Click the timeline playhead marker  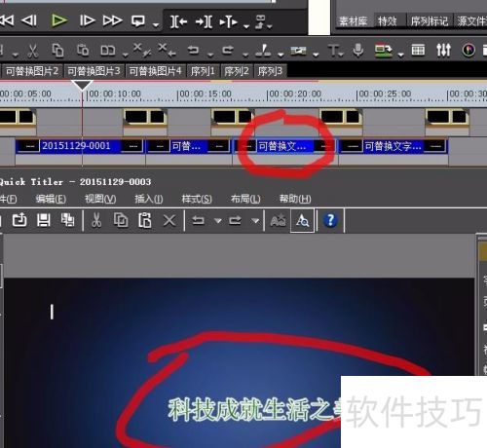click(82, 85)
